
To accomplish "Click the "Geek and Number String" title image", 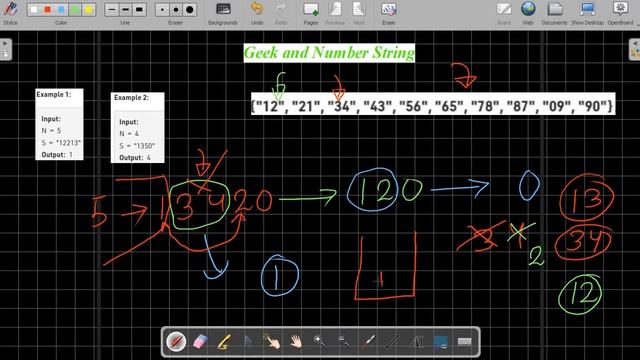I will pos(329,53).
